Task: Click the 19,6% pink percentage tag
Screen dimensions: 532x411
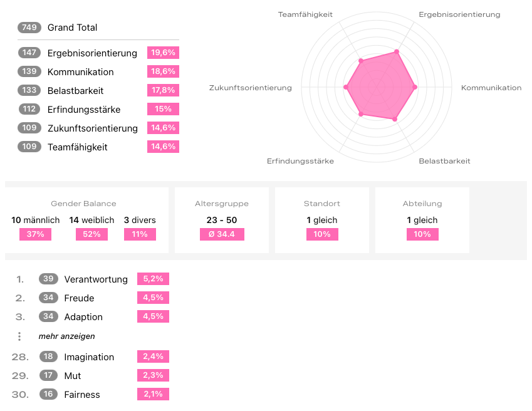Action: click(x=164, y=53)
